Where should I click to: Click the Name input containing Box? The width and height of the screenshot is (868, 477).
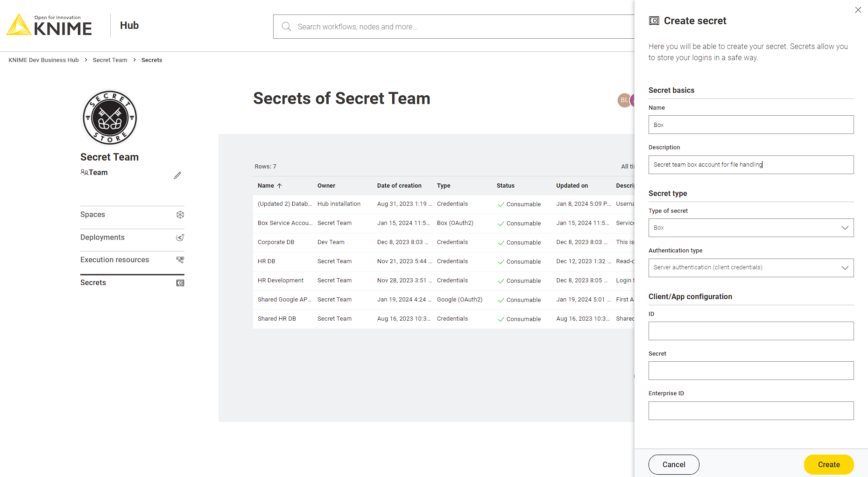point(751,125)
